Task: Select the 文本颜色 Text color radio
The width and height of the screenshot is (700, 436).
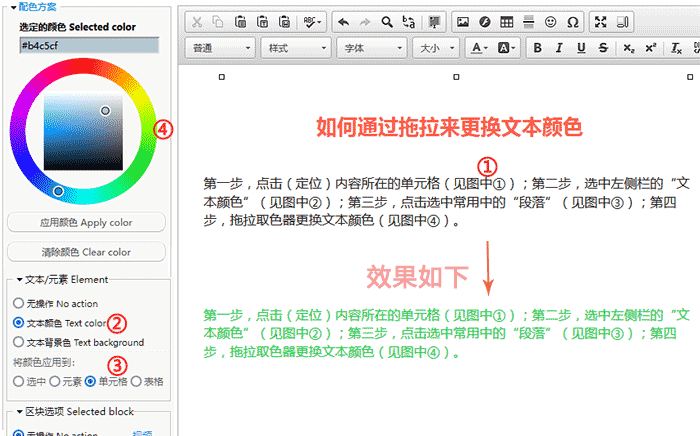Action: (18, 322)
